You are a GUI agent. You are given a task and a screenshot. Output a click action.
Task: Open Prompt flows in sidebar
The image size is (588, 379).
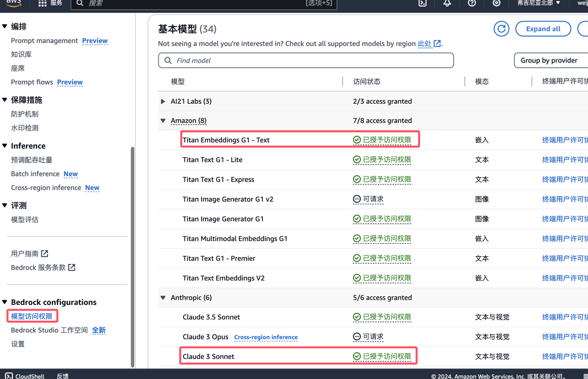click(32, 82)
